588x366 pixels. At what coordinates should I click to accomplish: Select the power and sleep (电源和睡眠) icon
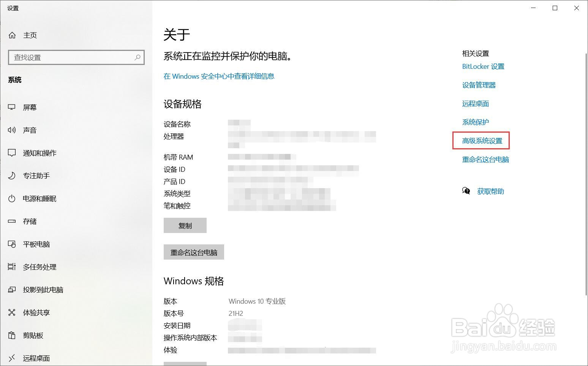click(12, 198)
